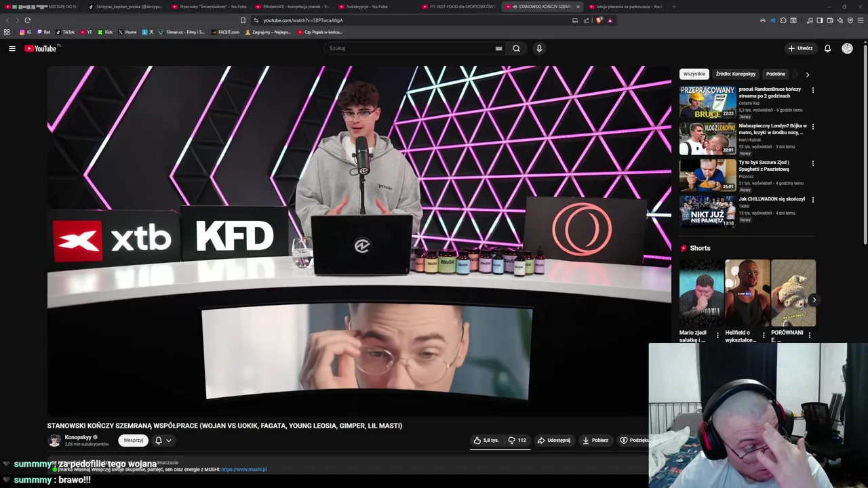This screenshot has width=868, height=488.
Task: Open the Filman.cc bookmark
Action: [182, 32]
